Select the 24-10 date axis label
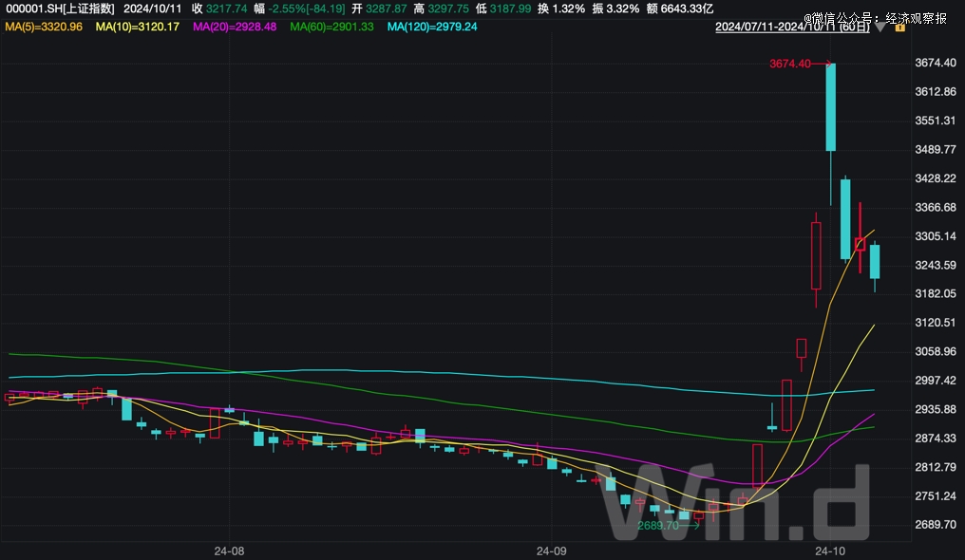Image resolution: width=965 pixels, height=560 pixels. coord(831,550)
